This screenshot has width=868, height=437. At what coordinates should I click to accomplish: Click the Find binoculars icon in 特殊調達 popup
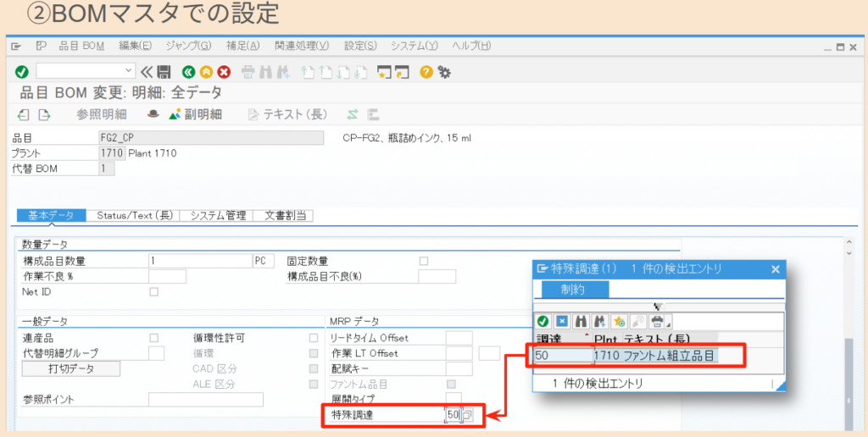tap(580, 321)
